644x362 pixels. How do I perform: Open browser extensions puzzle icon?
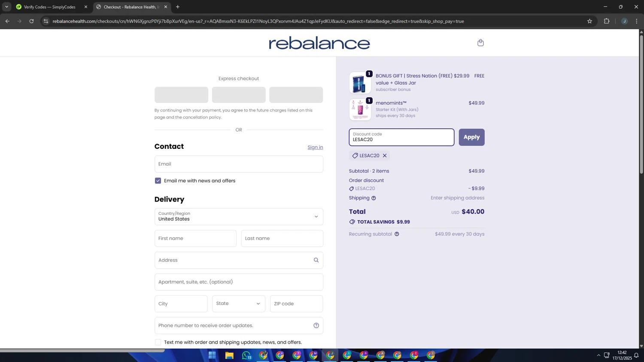[607, 21]
